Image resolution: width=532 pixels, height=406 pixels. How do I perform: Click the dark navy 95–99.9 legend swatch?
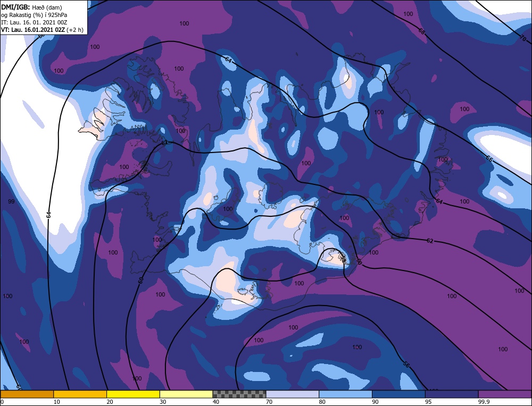pos(452,394)
